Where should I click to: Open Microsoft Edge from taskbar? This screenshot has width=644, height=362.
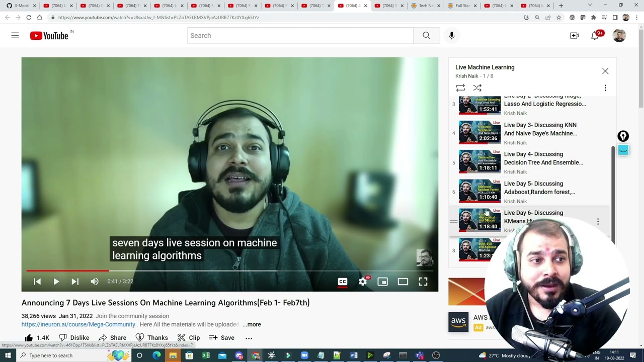coord(156,355)
